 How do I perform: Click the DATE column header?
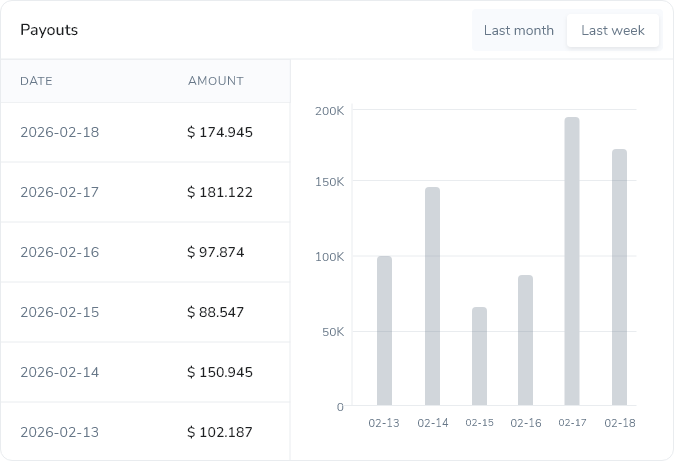[37, 81]
